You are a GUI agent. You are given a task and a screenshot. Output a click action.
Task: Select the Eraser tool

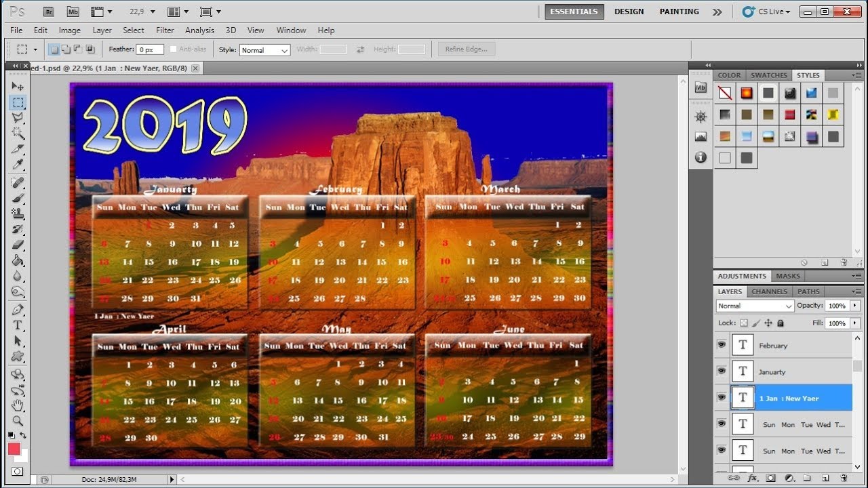point(18,245)
